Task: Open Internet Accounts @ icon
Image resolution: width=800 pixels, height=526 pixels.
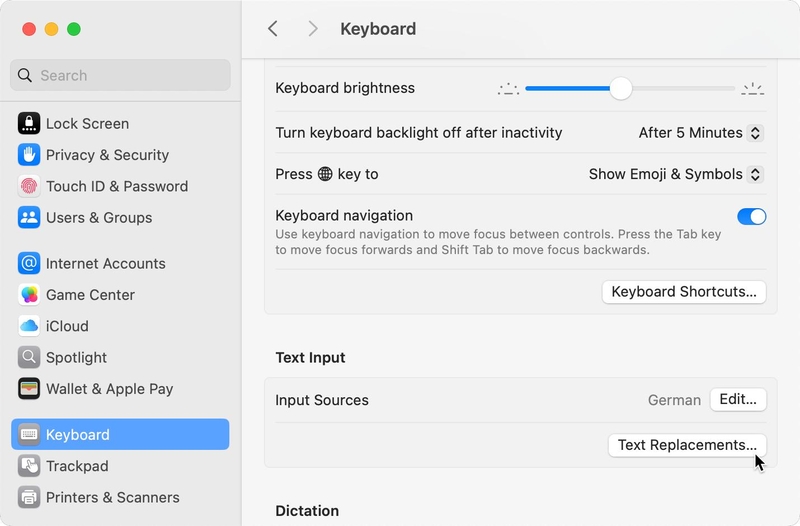Action: (x=29, y=263)
